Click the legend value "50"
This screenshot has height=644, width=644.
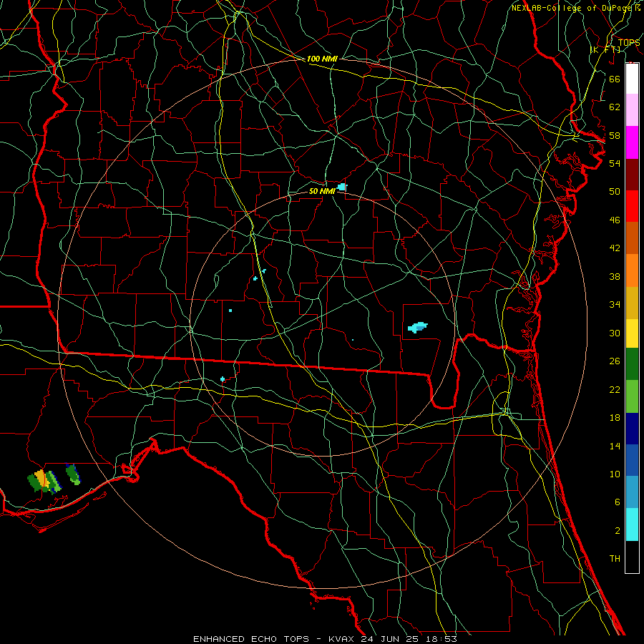click(615, 191)
